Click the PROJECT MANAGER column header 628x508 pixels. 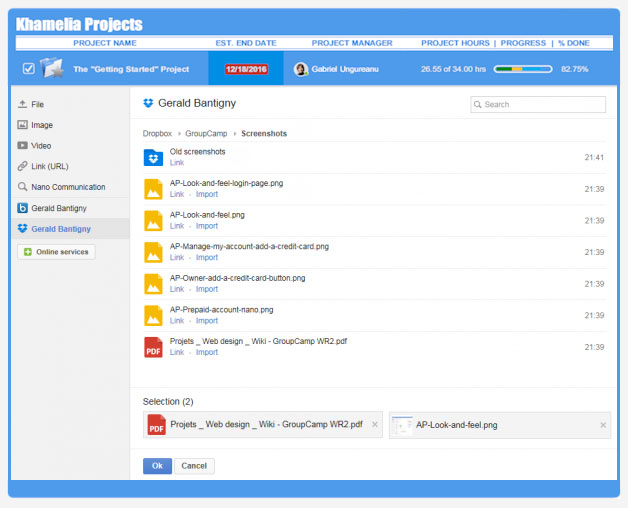352,43
